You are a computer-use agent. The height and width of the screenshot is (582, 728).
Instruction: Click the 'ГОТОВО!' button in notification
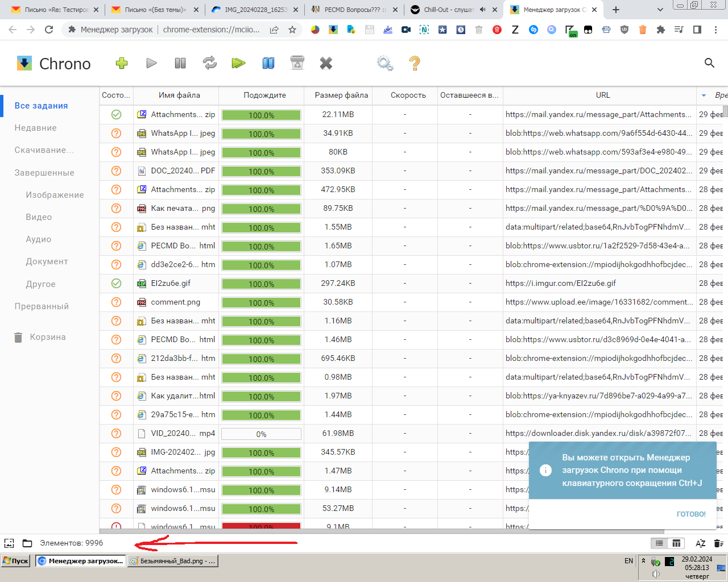click(x=691, y=514)
